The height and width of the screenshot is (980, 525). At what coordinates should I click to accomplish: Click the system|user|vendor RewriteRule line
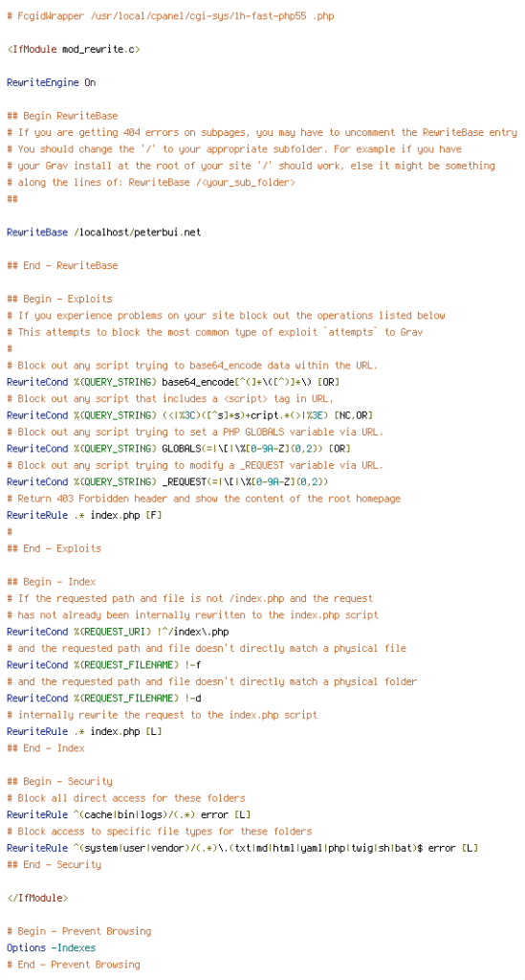pyautogui.click(x=242, y=848)
